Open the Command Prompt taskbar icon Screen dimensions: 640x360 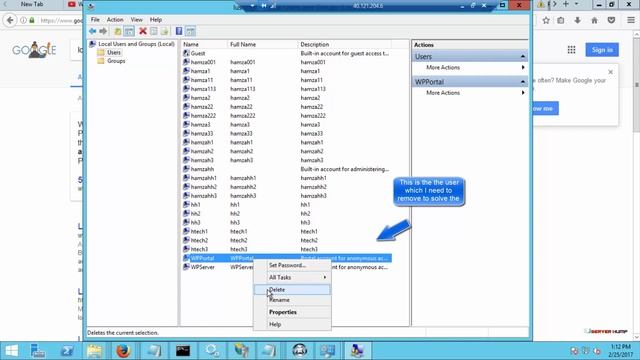(x=183, y=351)
